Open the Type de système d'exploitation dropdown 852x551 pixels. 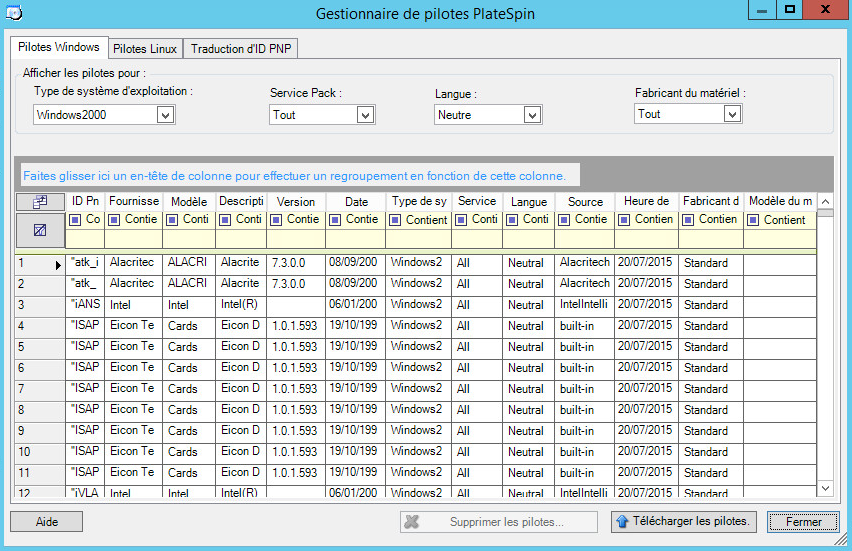pos(165,115)
